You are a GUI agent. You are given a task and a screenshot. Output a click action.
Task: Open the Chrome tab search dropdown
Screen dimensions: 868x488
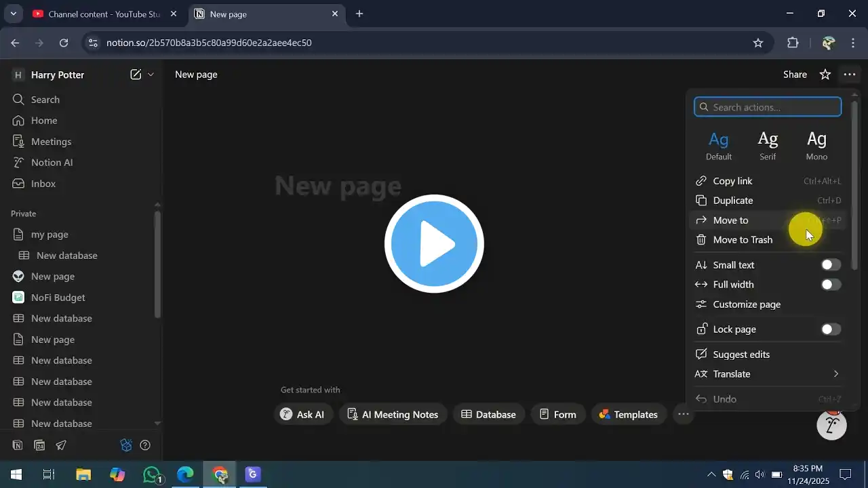[13, 14]
